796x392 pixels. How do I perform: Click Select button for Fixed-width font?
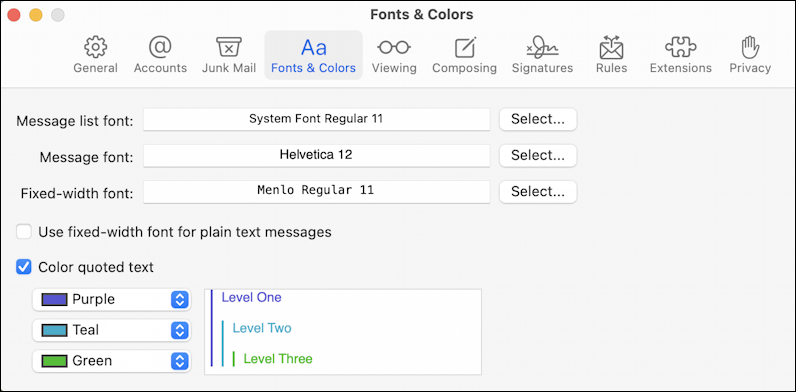(x=538, y=192)
